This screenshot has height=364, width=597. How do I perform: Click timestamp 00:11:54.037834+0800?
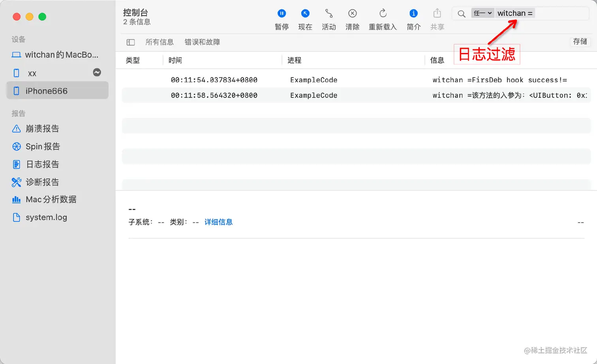click(x=214, y=80)
